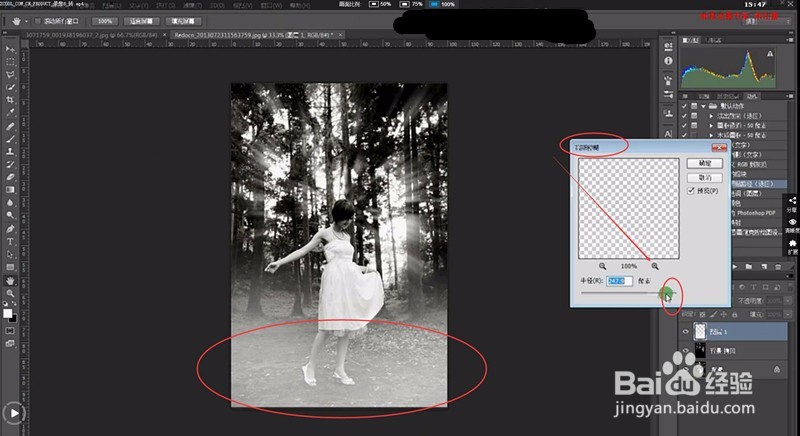This screenshot has width=800, height=436.
Task: Click zoom-in magnifier in blur dialog
Action: (655, 266)
